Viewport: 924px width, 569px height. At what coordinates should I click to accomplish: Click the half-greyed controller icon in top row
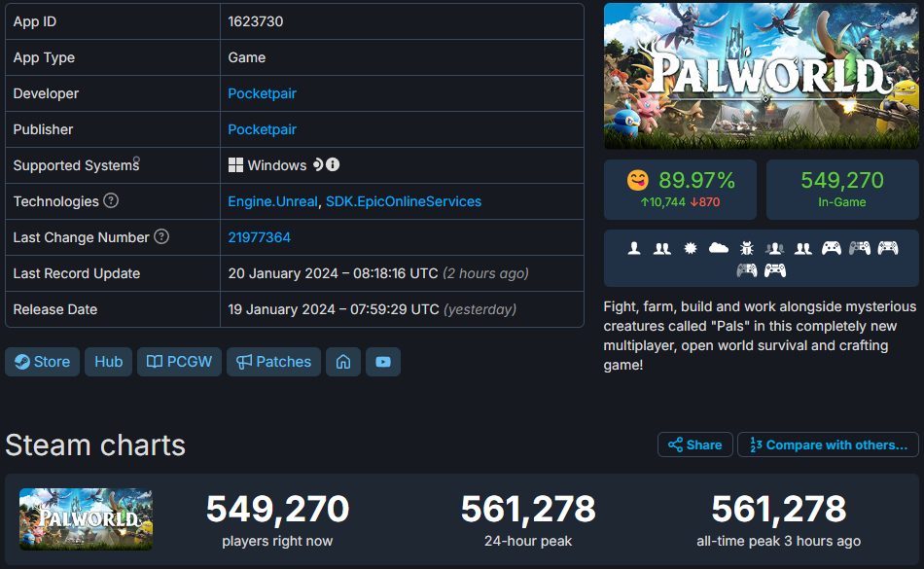point(860,249)
